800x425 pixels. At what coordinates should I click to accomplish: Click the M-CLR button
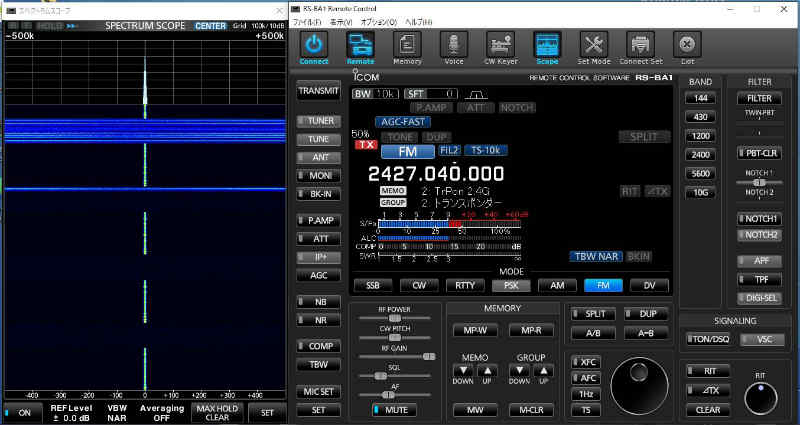pyautogui.click(x=531, y=410)
